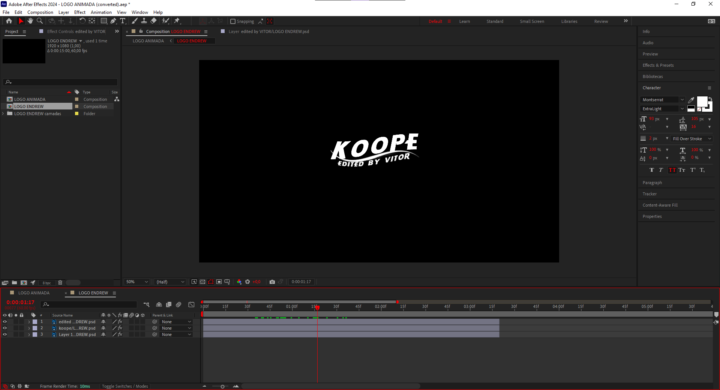Select the Type text tool
The image size is (720, 390).
123,21
